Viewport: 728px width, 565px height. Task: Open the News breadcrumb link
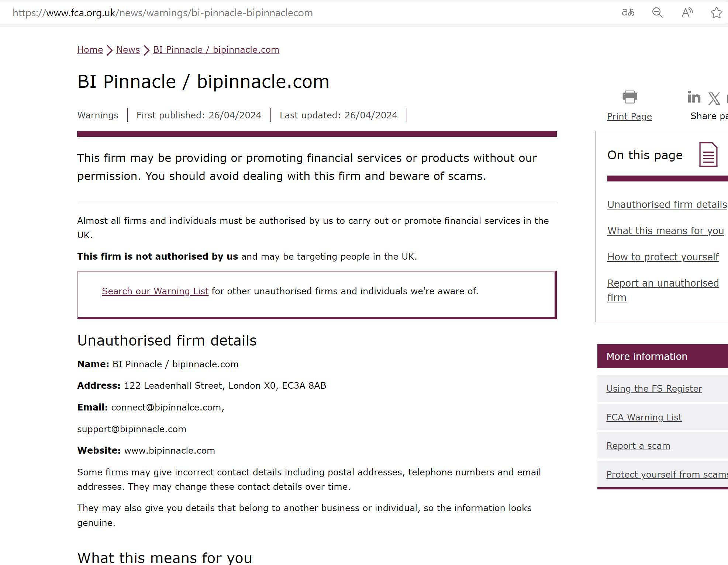pos(128,50)
